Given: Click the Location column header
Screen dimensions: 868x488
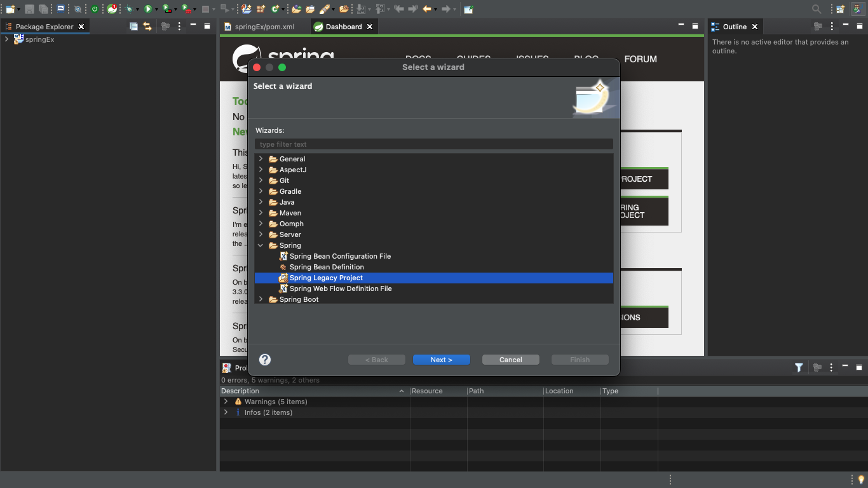Looking at the screenshot, I should pyautogui.click(x=572, y=391).
